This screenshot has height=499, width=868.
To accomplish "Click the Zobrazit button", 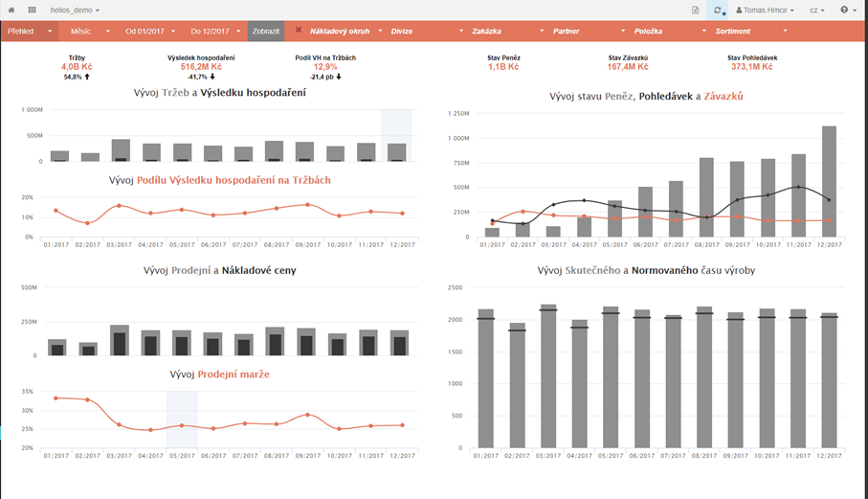I will pyautogui.click(x=265, y=31).
